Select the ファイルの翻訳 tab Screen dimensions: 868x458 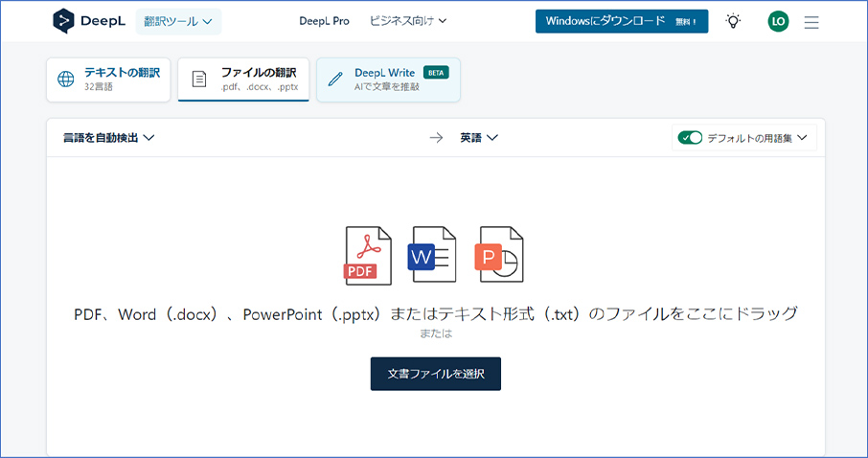click(x=243, y=80)
